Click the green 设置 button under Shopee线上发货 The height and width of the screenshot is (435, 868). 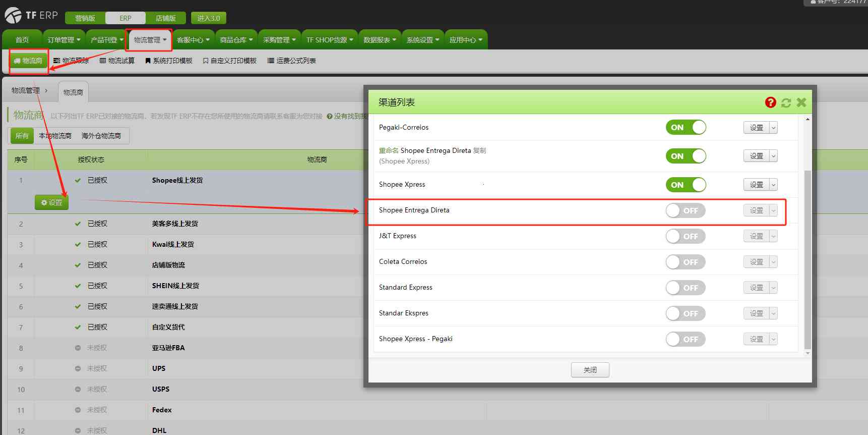(51, 202)
